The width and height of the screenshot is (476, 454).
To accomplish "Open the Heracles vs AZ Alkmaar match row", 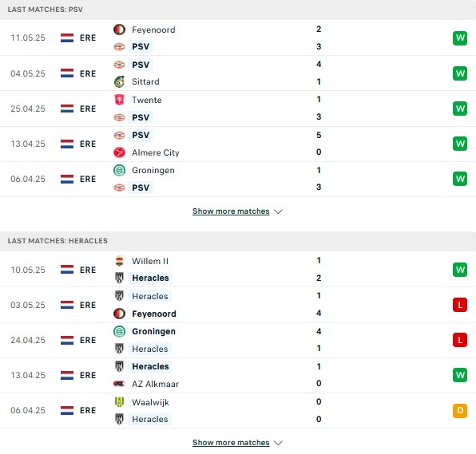I will point(238,375).
